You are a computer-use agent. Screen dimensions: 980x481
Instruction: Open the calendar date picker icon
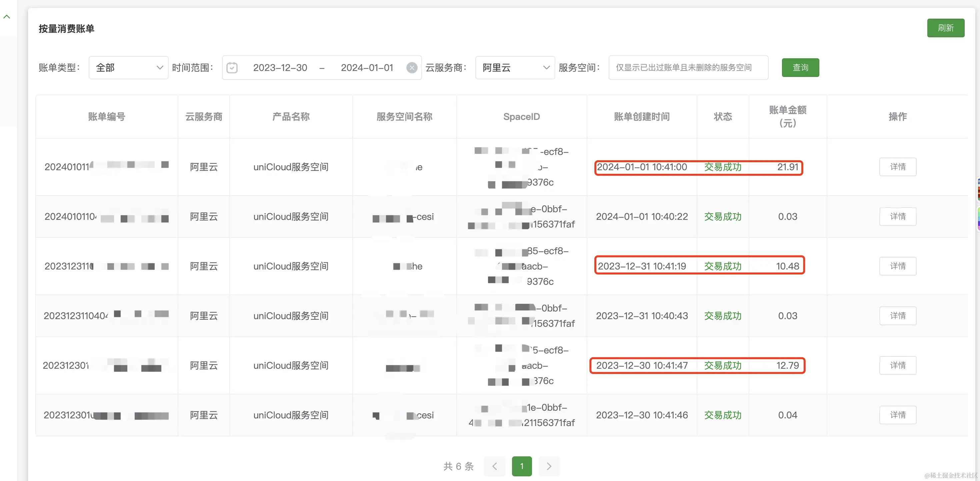(x=232, y=67)
